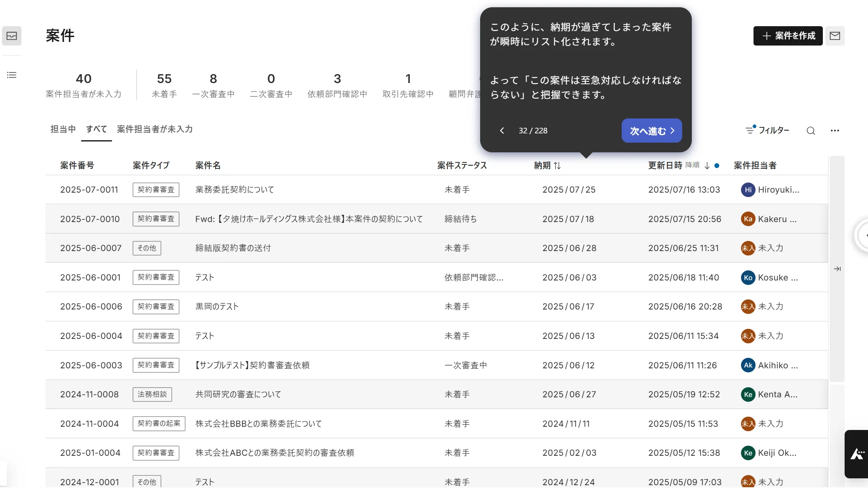Image resolution: width=868 pixels, height=488 pixels.
Task: Click case number 2025-06-0001
Action: click(x=90, y=277)
